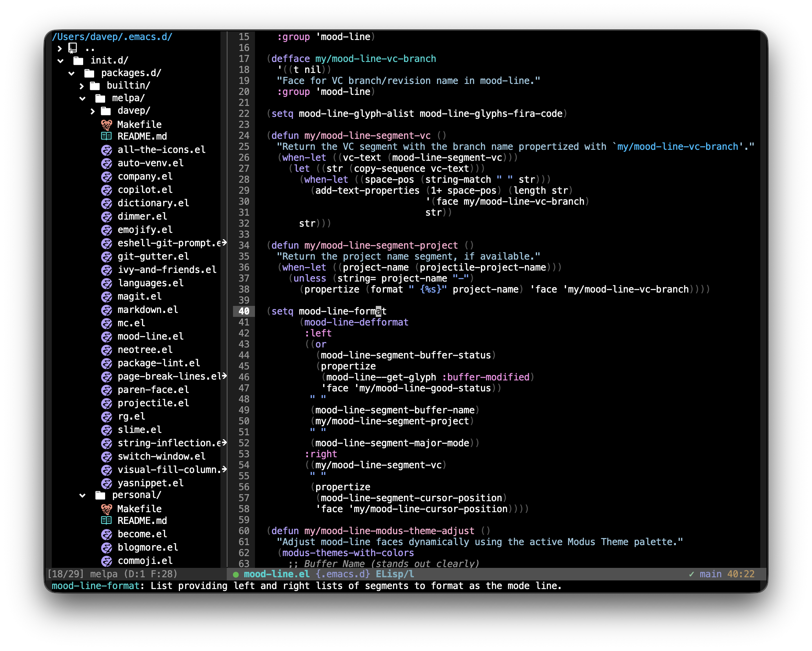This screenshot has width=812, height=651.
Task: Click the {.emacs.d} project segment
Action: [x=343, y=574]
